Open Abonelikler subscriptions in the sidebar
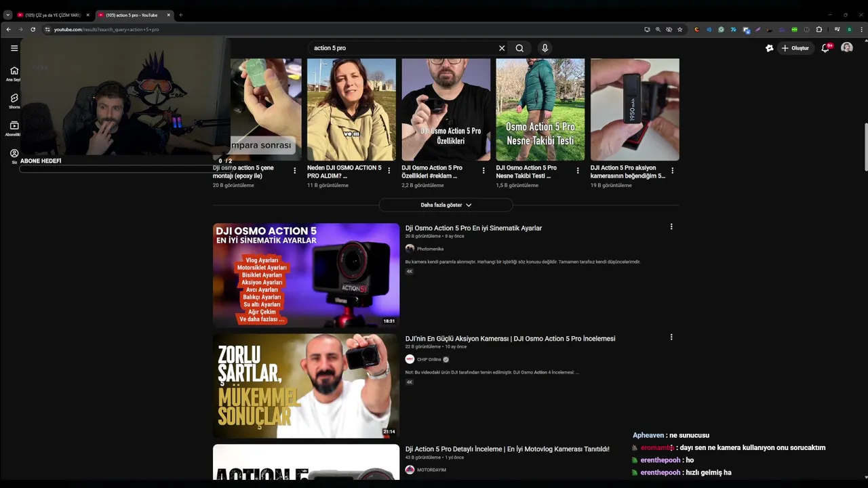The image size is (868, 488). tap(14, 128)
